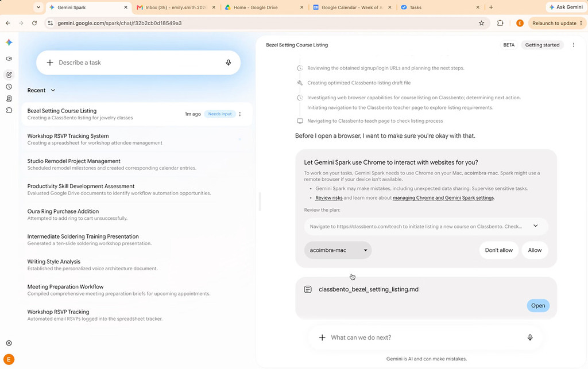Expand the Review the plan details
Image resolution: width=588 pixels, height=369 pixels.
click(x=536, y=226)
